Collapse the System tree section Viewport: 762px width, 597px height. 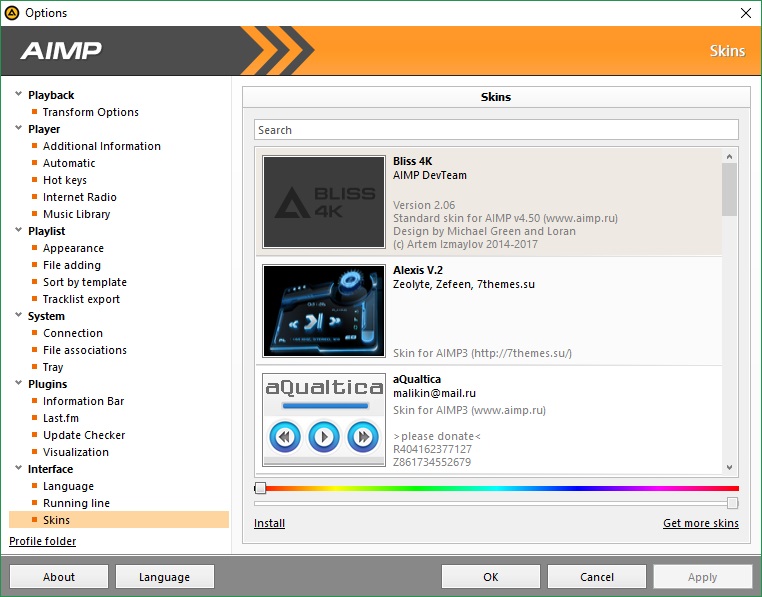18,316
